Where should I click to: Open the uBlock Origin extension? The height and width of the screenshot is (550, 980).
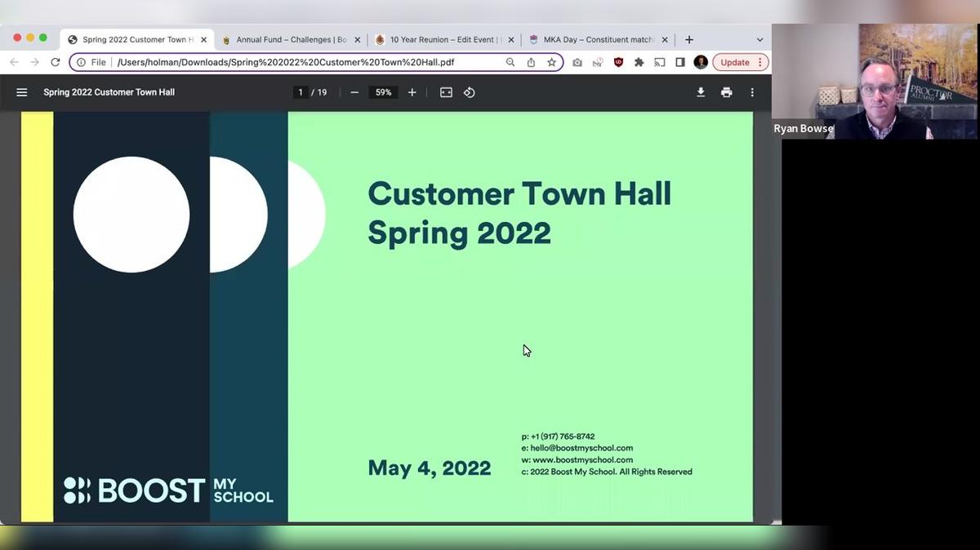(618, 62)
